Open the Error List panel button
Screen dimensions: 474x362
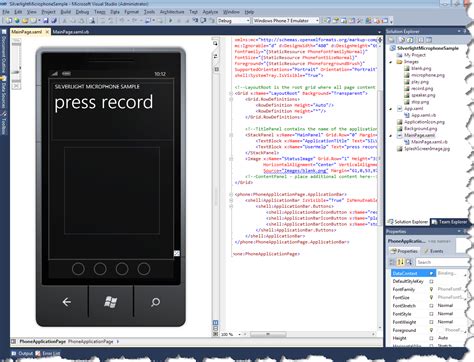pos(48,353)
